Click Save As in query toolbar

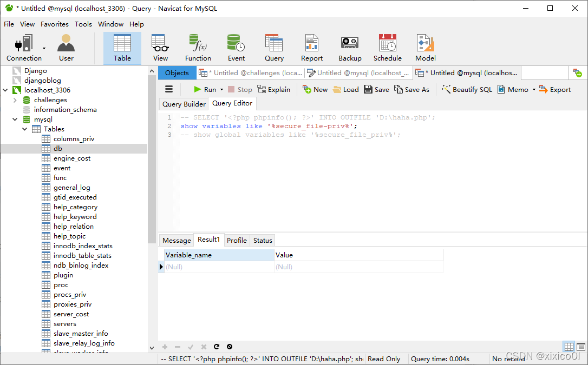coord(411,89)
